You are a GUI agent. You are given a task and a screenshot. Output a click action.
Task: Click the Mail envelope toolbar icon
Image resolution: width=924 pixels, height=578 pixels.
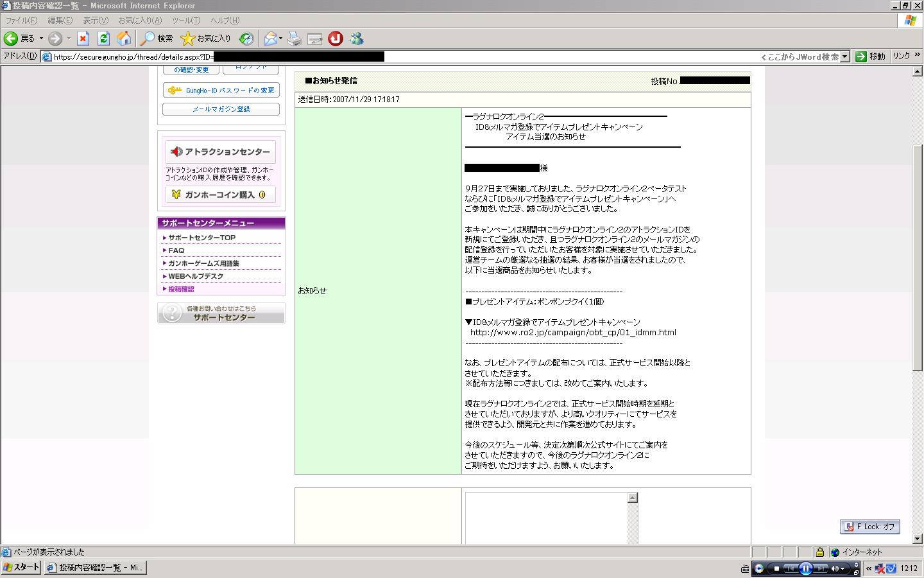click(x=270, y=39)
